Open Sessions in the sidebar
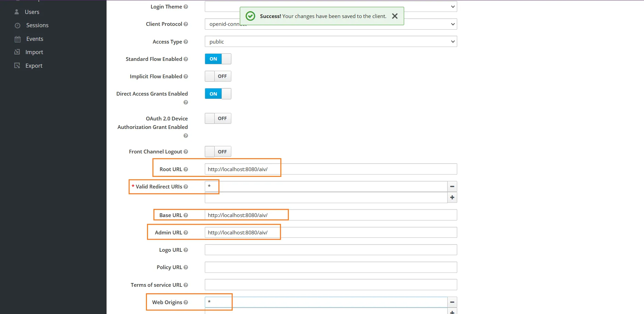Screen dimensions: 644x314 click(x=37, y=25)
